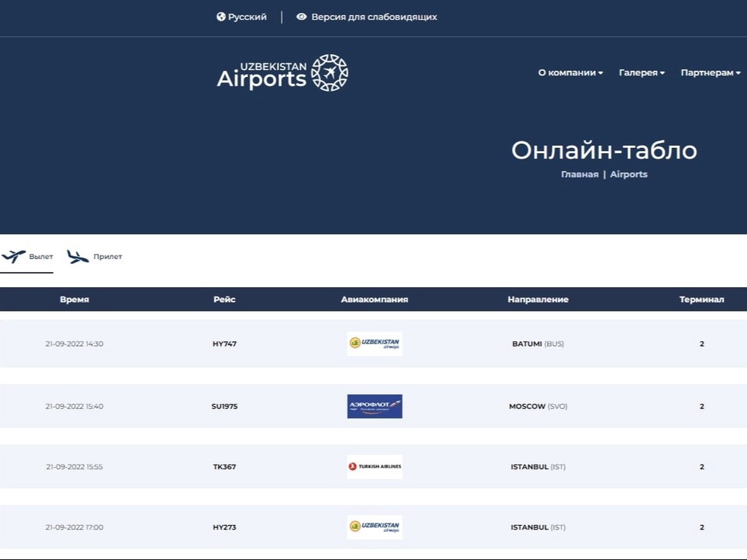This screenshot has width=747, height=560.
Task: Click the departing plane icon for Вылет
Action: tap(14, 257)
